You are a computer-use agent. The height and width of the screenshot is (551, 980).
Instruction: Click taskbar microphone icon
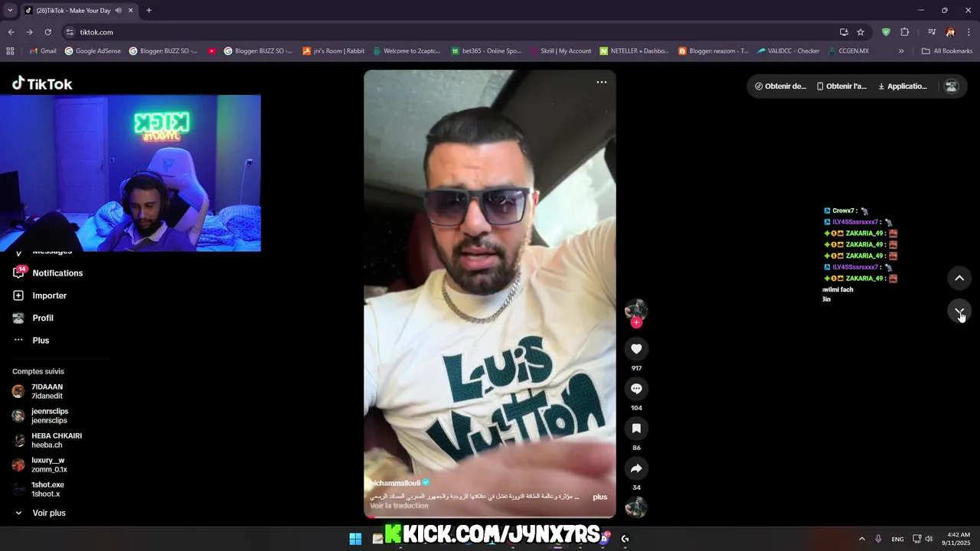coord(878,539)
